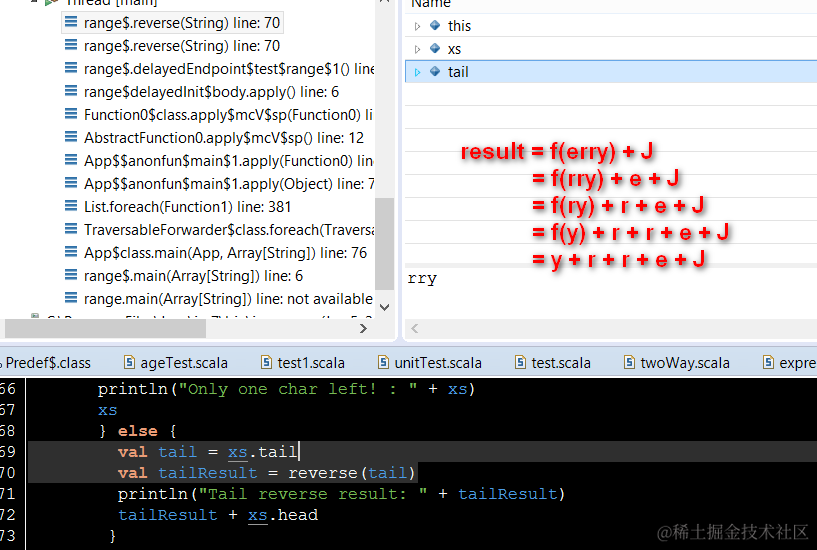Click stack frame icon beside AbstractFunction0.apply$mcV$sp
The image size is (817, 550).
pos(71,137)
